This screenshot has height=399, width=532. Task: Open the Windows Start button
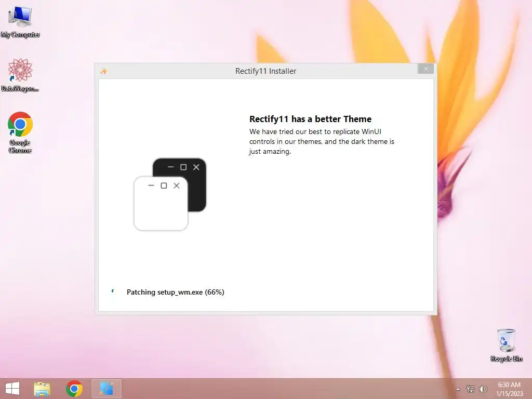point(12,389)
